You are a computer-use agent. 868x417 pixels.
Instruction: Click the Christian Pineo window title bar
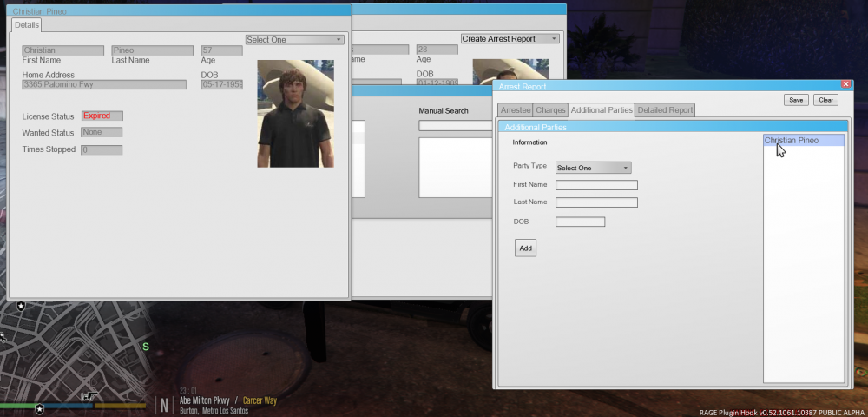180,11
